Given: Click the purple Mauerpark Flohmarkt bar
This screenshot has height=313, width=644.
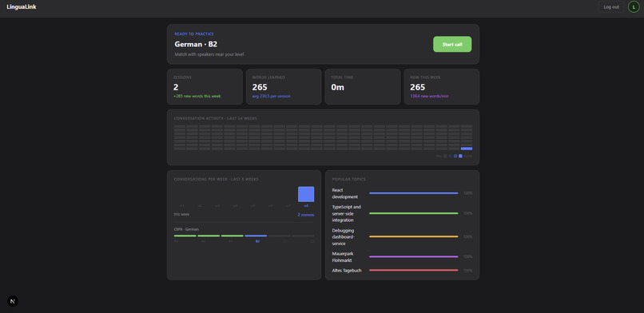Looking at the screenshot, I should click(414, 257).
